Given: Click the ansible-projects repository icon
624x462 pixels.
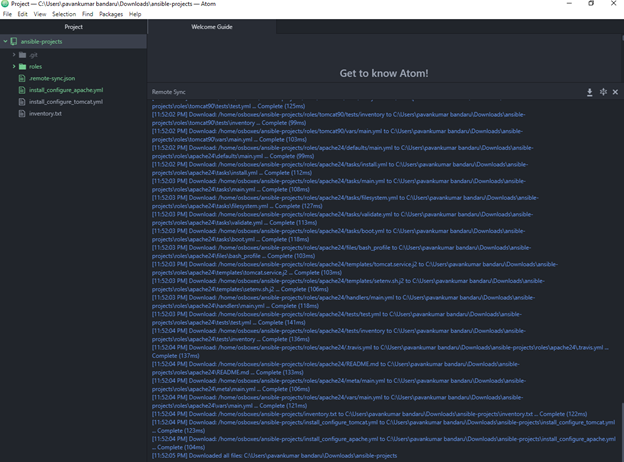Looking at the screenshot, I should point(14,41).
